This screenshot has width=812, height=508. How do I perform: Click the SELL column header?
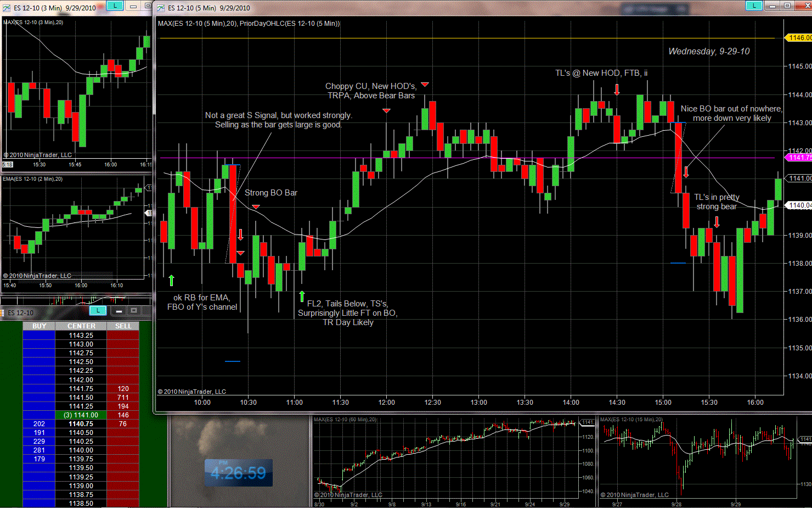(123, 326)
